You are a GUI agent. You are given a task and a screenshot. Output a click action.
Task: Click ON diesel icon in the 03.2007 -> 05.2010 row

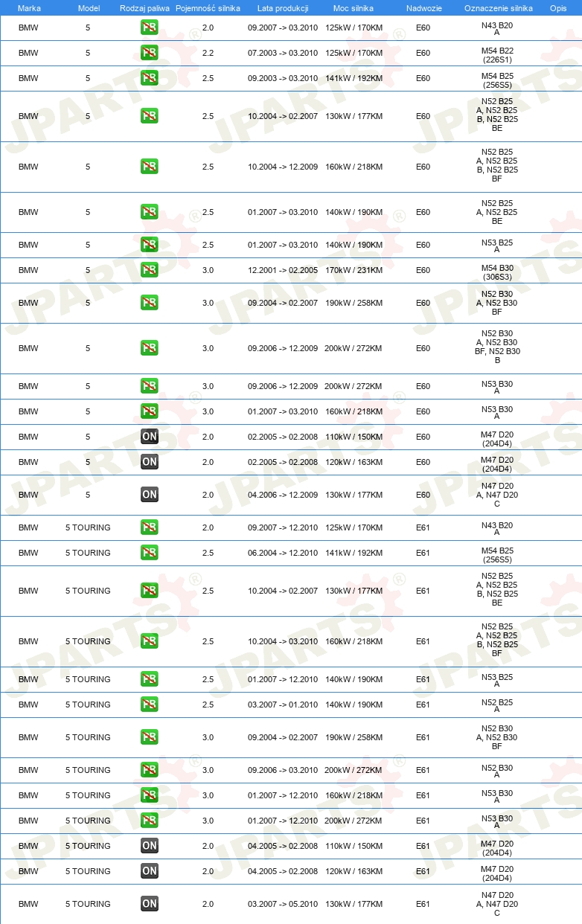(149, 904)
